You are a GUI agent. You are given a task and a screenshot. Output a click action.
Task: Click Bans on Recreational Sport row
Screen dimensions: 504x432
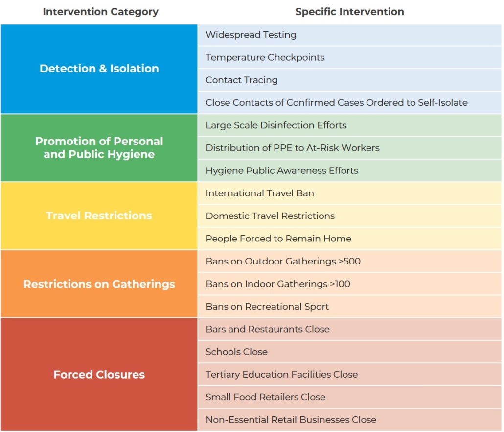pyautogui.click(x=349, y=307)
